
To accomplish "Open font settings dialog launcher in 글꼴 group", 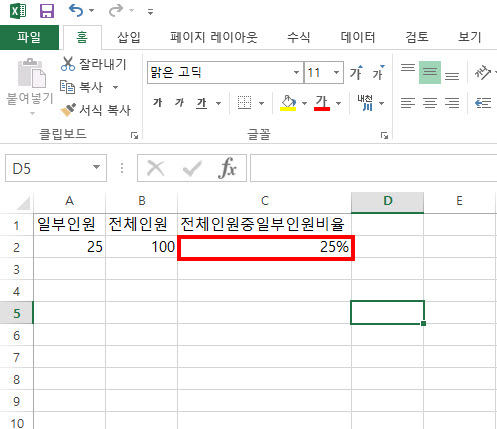I will (385, 135).
